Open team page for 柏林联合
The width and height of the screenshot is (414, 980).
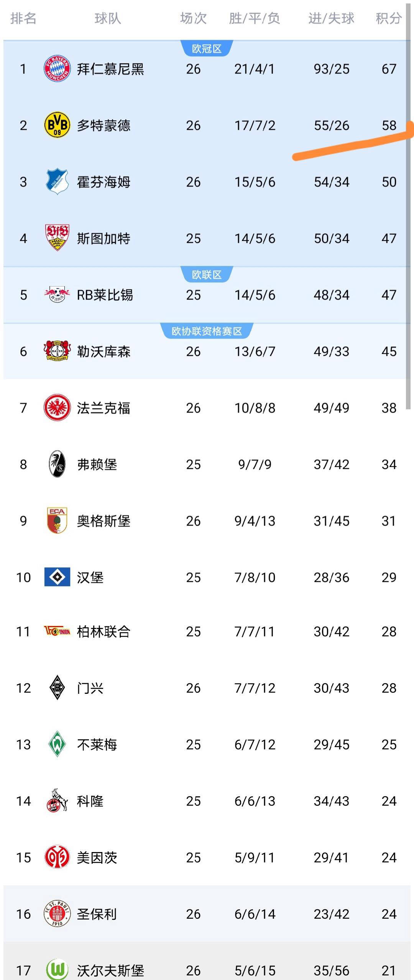(103, 631)
